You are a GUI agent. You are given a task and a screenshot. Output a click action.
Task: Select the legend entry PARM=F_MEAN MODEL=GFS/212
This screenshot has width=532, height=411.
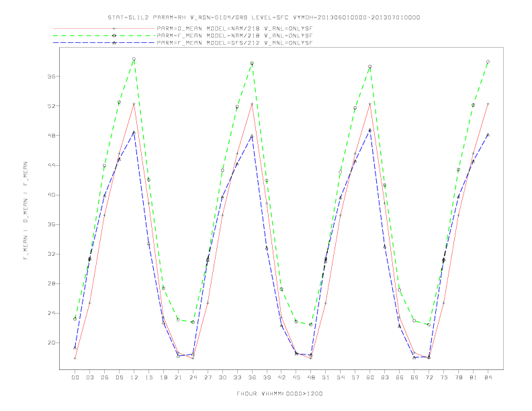coord(234,43)
